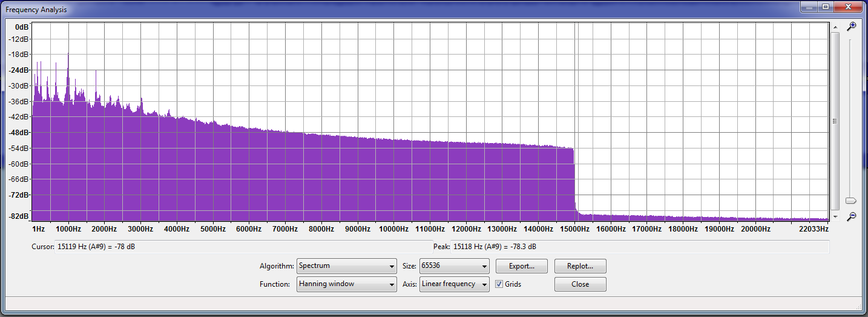
Task: Click the vertical scrollbar down arrow
Action: click(835, 216)
